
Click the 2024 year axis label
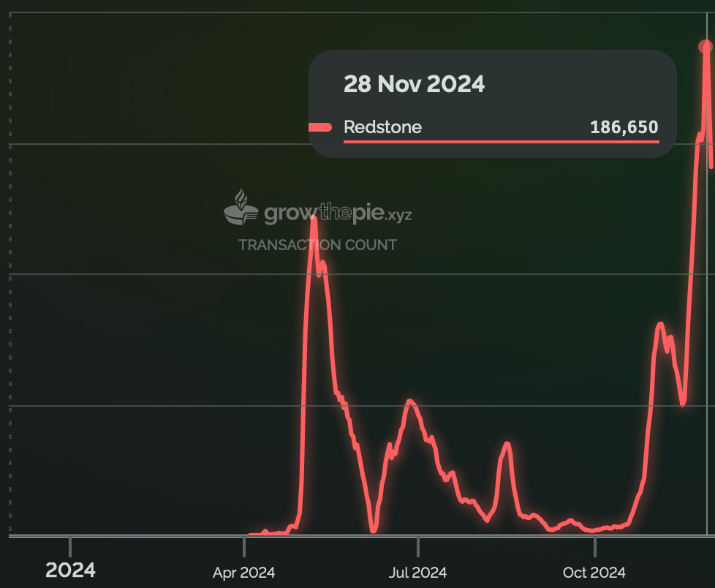tap(70, 570)
